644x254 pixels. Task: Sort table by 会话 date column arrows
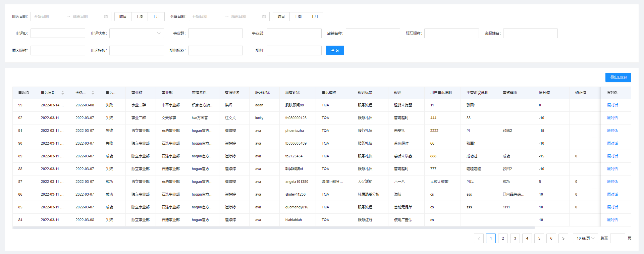click(x=93, y=93)
